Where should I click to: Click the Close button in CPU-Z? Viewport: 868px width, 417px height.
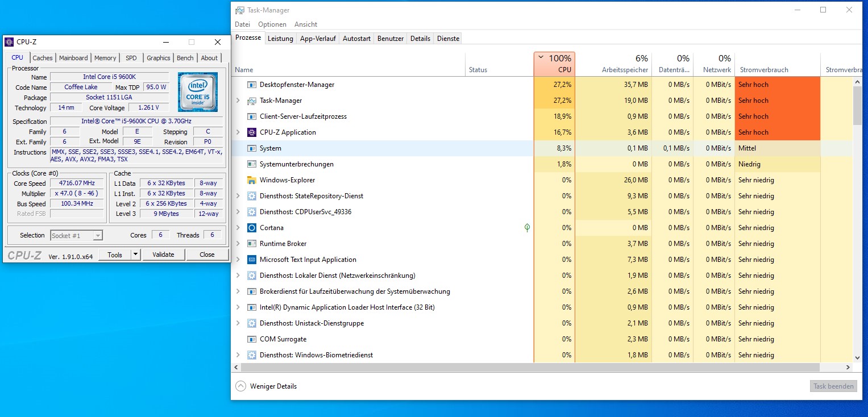[x=207, y=255]
